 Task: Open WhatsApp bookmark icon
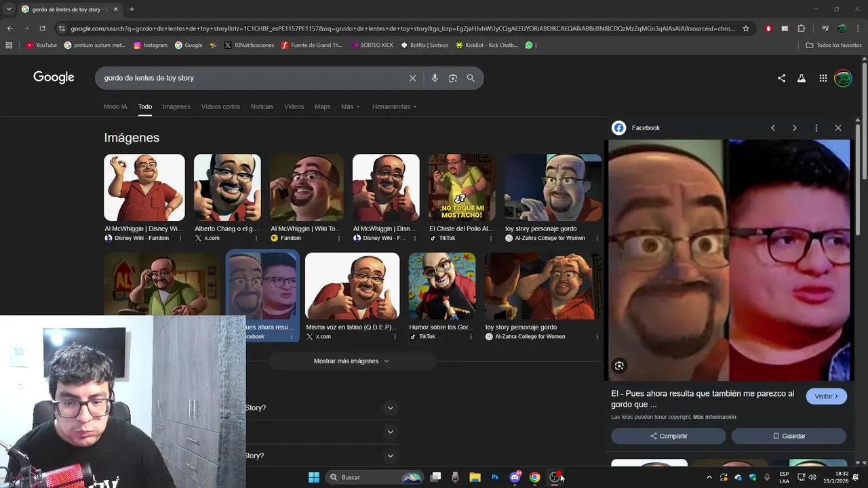[x=529, y=45]
